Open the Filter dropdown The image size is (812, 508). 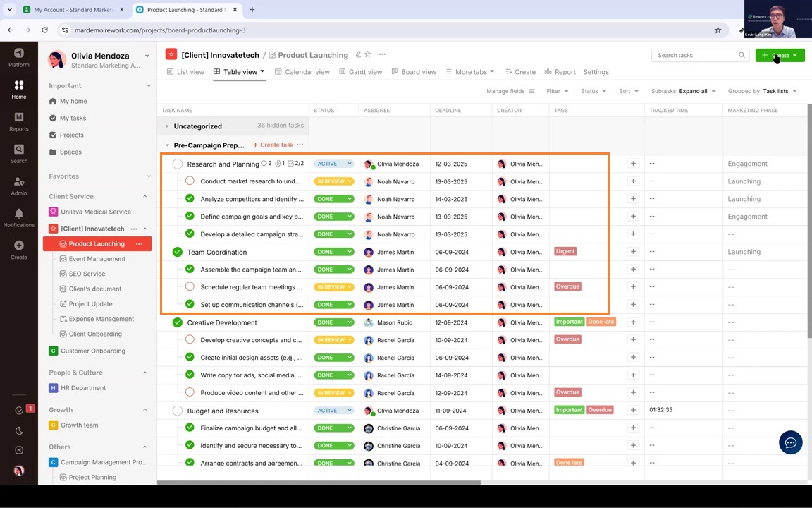tap(558, 91)
